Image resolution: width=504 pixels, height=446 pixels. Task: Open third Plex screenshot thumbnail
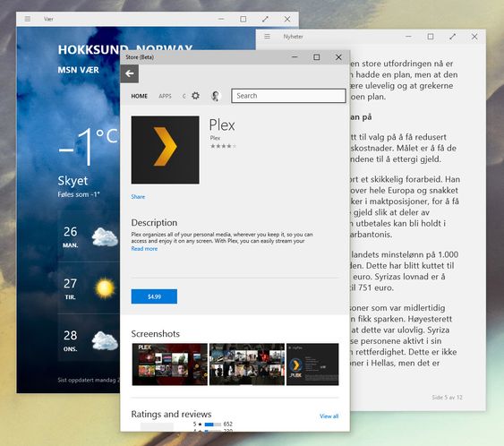(x=312, y=365)
